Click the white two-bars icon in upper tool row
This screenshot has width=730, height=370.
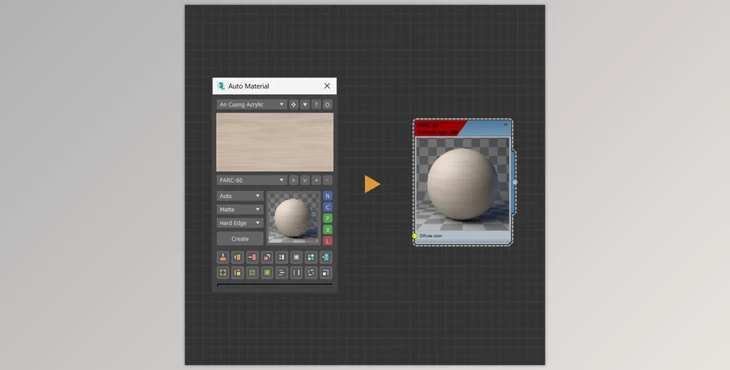coord(282,257)
